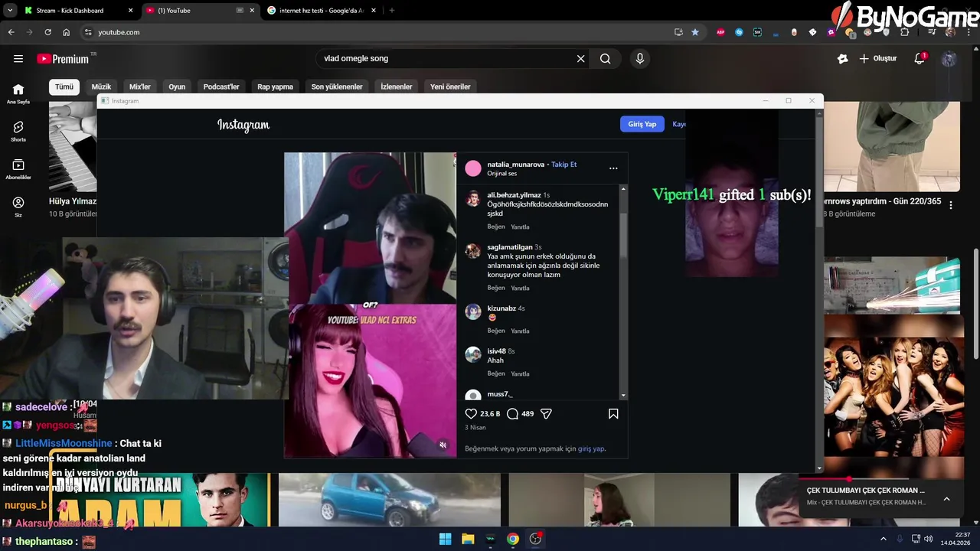This screenshot has width=980, height=551.
Task: Open Instagram post comments bubble icon
Action: tap(513, 413)
